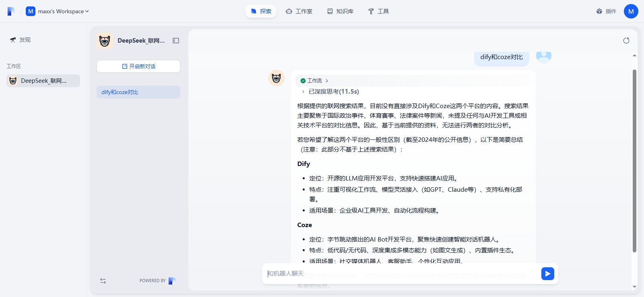
Task: Open the chat settings sliders icon
Action: coord(103,281)
